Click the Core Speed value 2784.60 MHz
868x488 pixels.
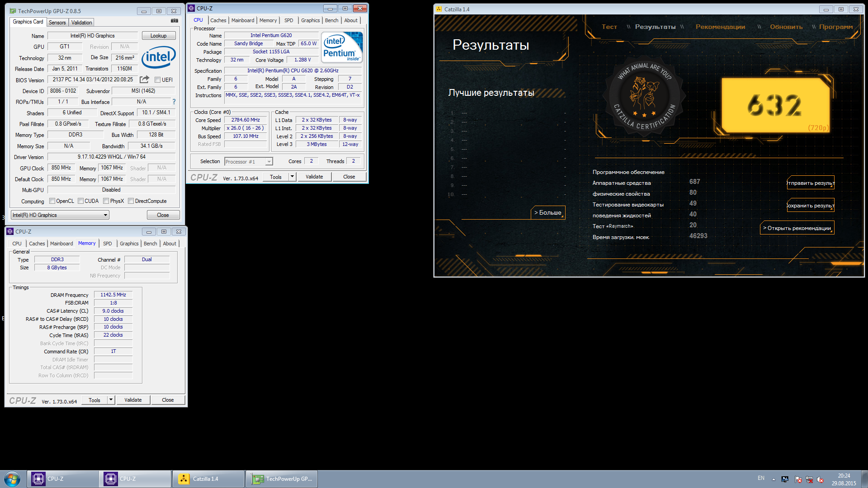coord(246,120)
